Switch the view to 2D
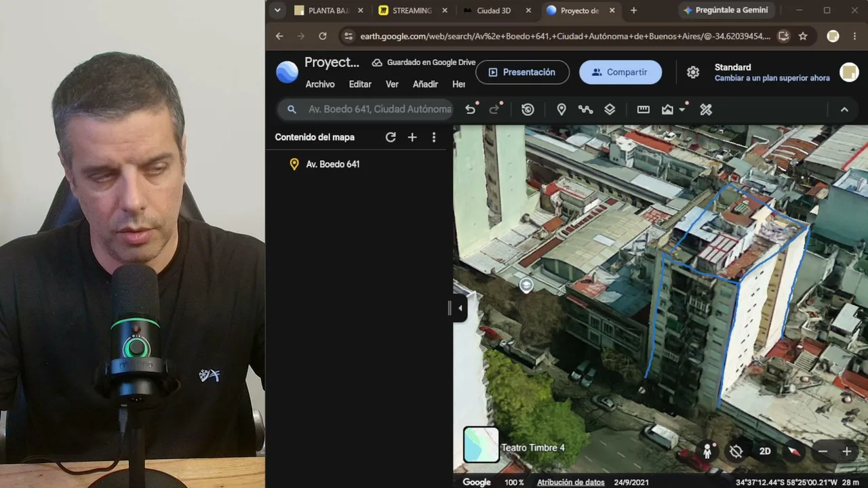The width and height of the screenshot is (868, 488). click(765, 451)
